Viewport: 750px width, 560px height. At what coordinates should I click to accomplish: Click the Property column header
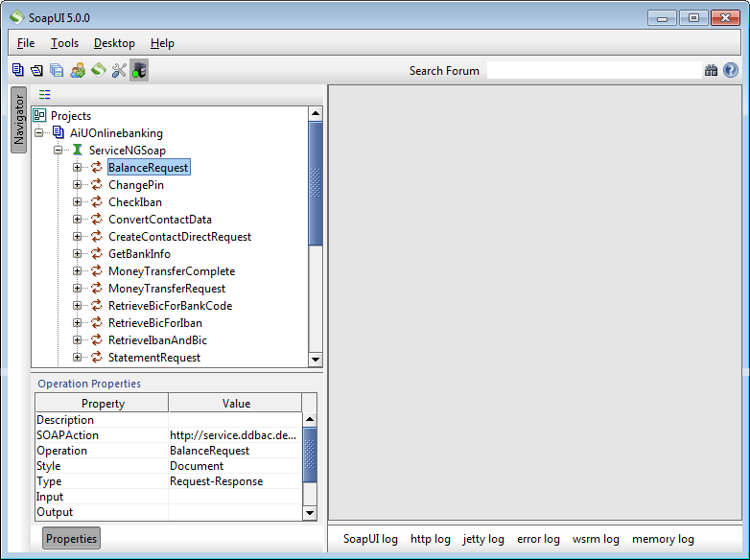[102, 403]
